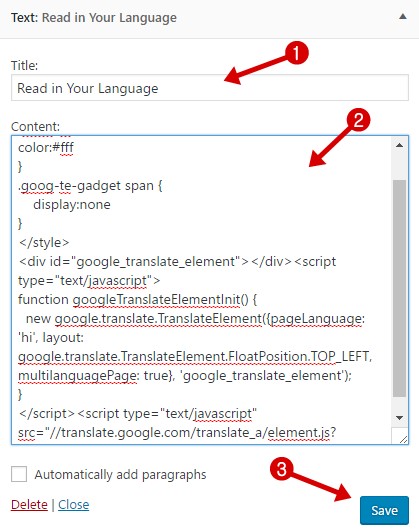Click the Delete widget link

29,505
